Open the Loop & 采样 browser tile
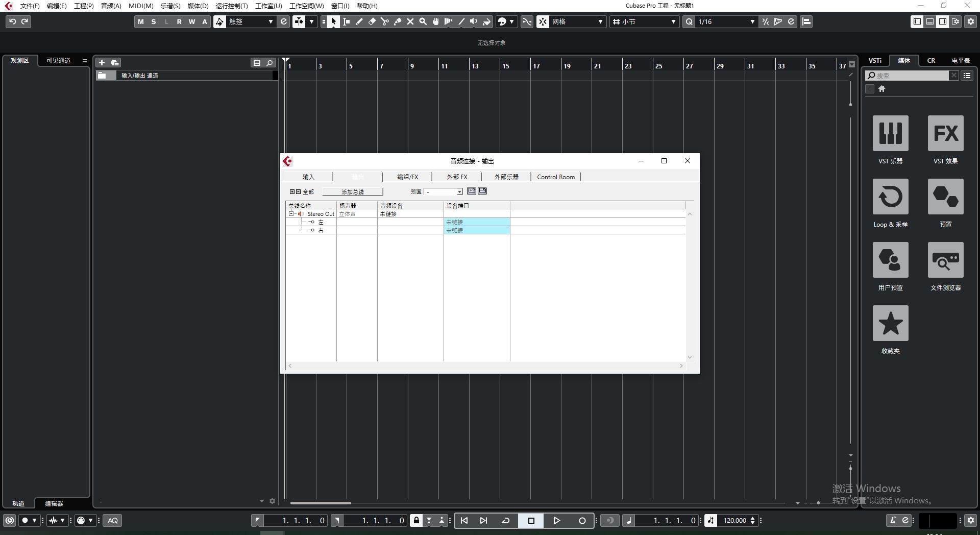Image resolution: width=980 pixels, height=535 pixels. 890,197
